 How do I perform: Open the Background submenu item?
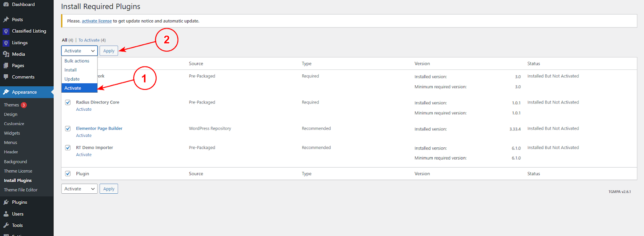pyautogui.click(x=16, y=161)
